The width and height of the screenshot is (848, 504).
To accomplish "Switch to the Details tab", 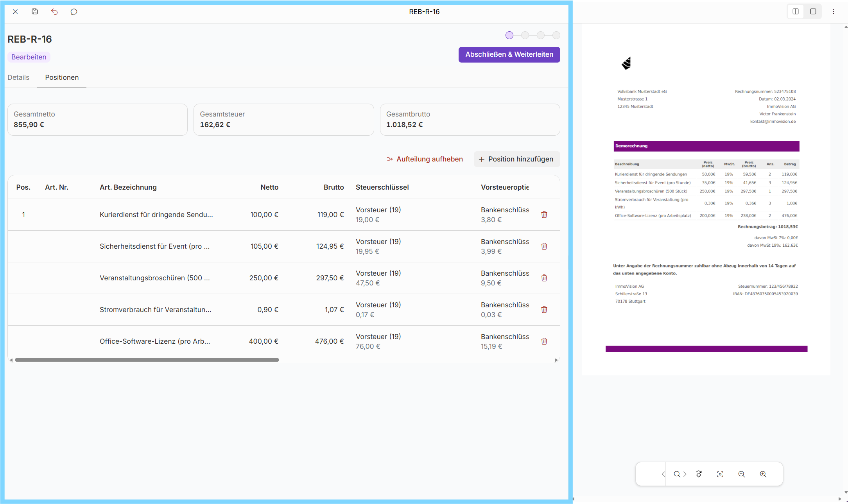I will point(18,77).
